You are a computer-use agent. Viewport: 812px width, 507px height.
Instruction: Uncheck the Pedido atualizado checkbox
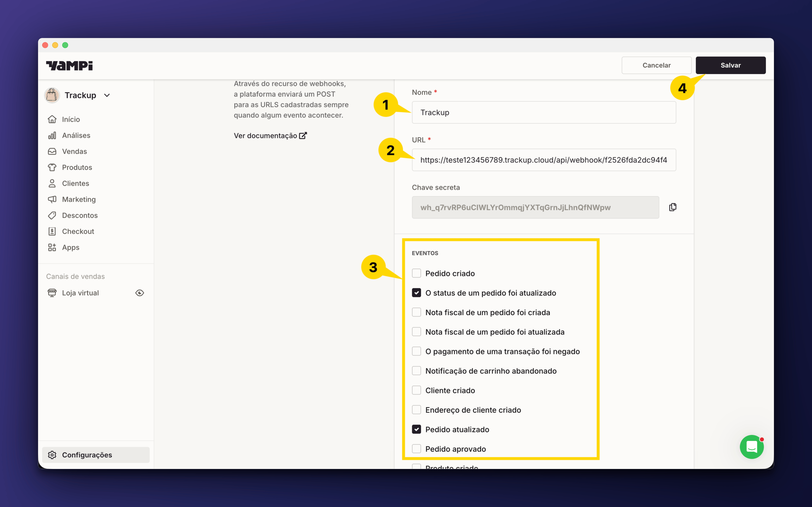(x=416, y=429)
